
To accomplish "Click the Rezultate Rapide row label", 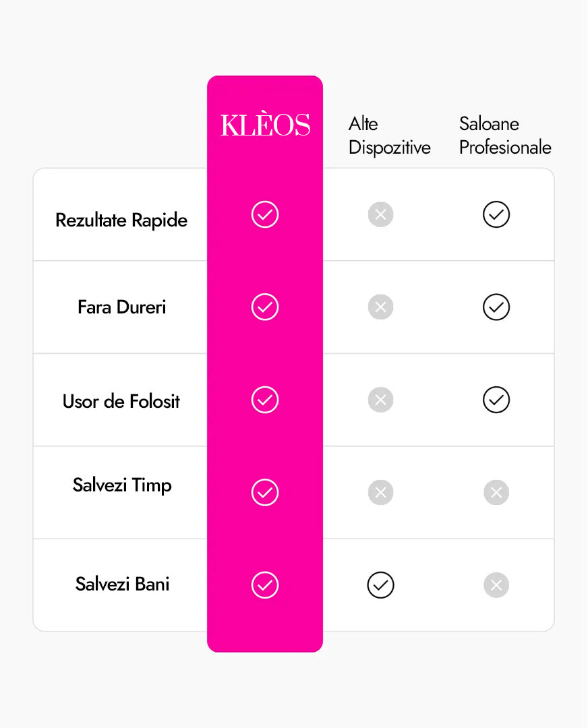I will [x=121, y=220].
